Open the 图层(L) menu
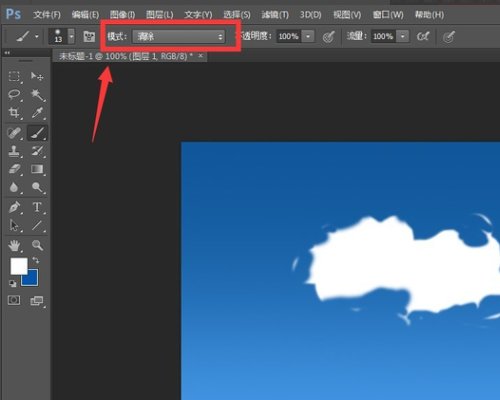This screenshot has height=400, width=500. point(160,15)
